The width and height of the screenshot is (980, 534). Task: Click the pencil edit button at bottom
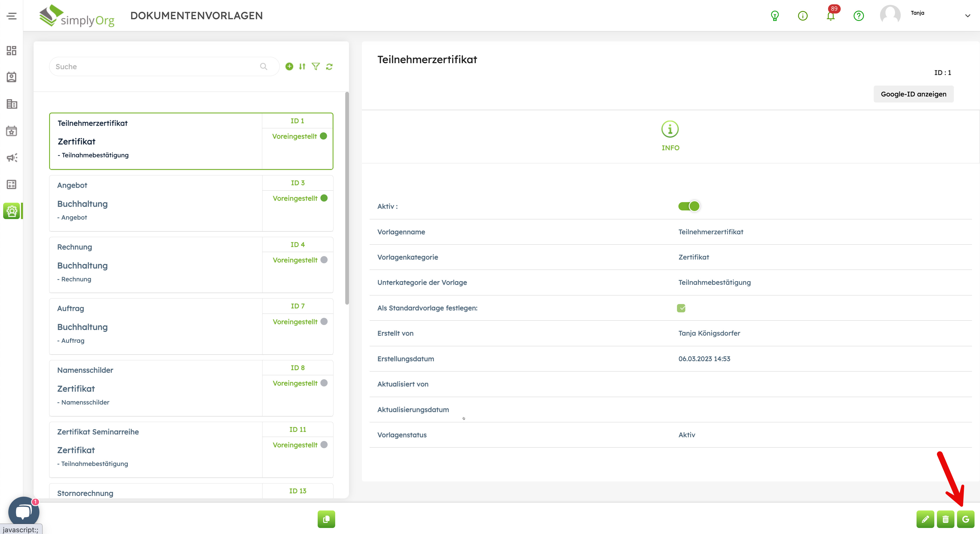tap(925, 519)
